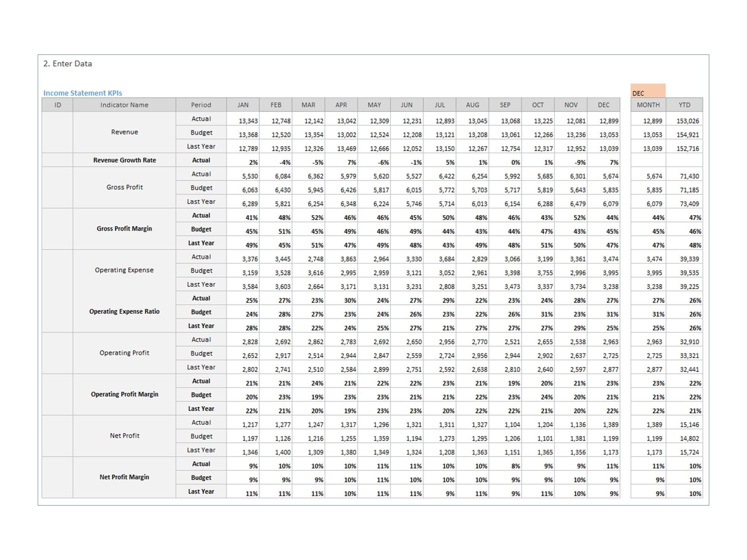Image resolution: width=747 pixels, height=560 pixels.
Task: Select Operating Profit Budget YTD 33,321
Action: tap(689, 356)
